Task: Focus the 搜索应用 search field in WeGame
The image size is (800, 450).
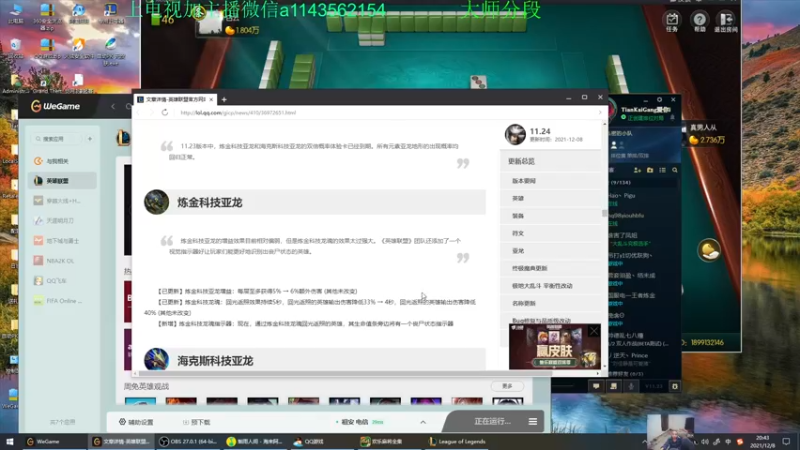Action: (55, 139)
